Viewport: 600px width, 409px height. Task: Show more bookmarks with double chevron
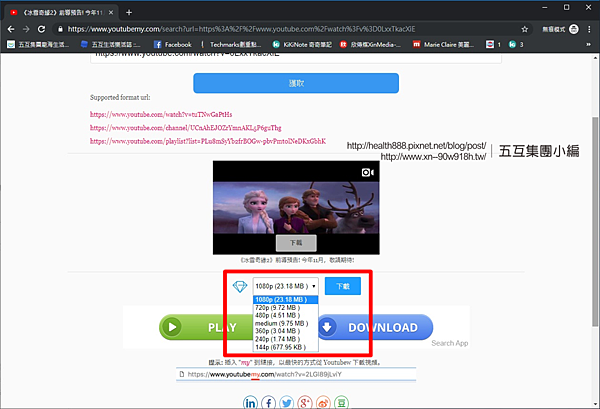tap(589, 44)
